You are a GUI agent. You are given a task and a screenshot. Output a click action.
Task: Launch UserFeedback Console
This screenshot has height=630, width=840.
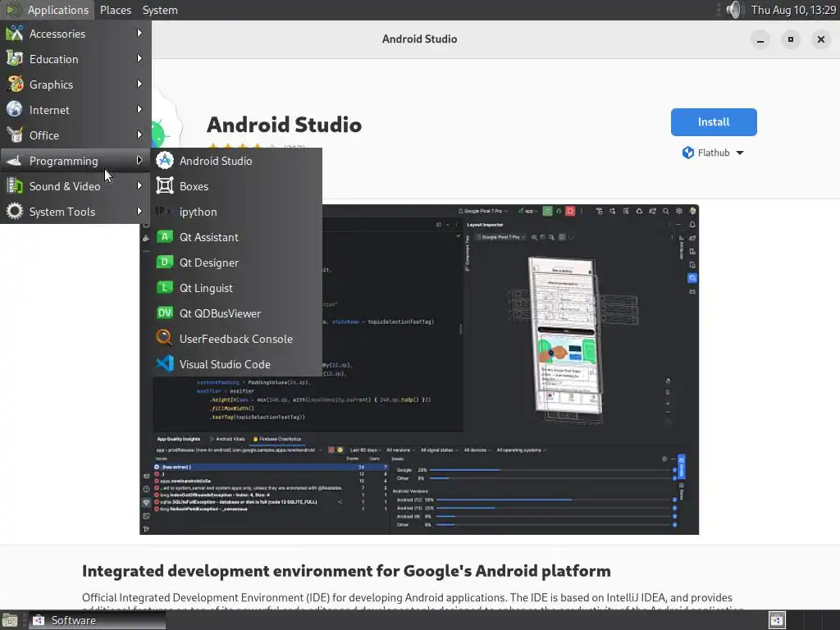[236, 339]
